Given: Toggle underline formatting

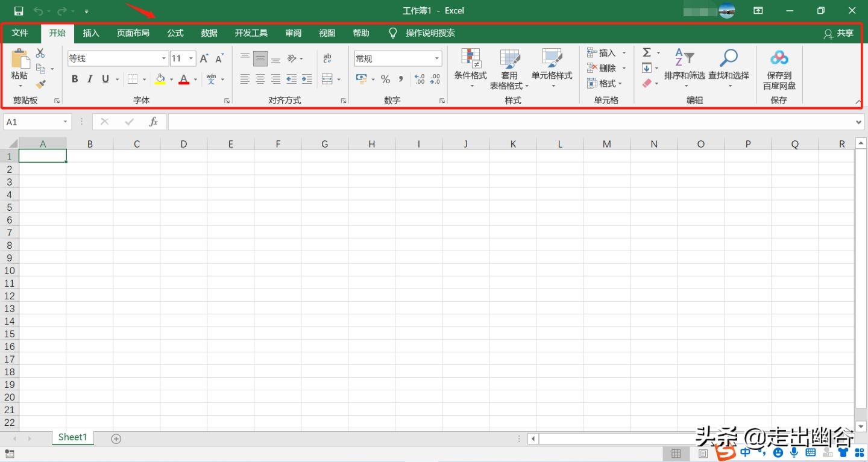Looking at the screenshot, I should pos(105,79).
